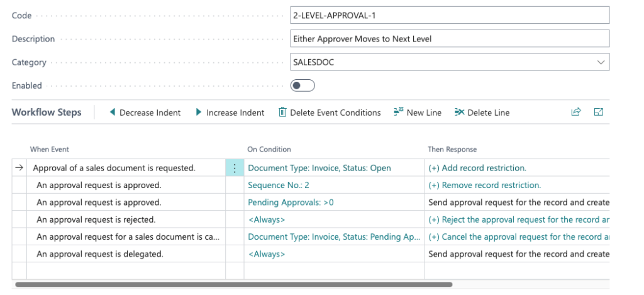Open the 'Sequence No.: 2' condition
Image resolution: width=644 pixels, height=295 pixels.
tap(279, 186)
